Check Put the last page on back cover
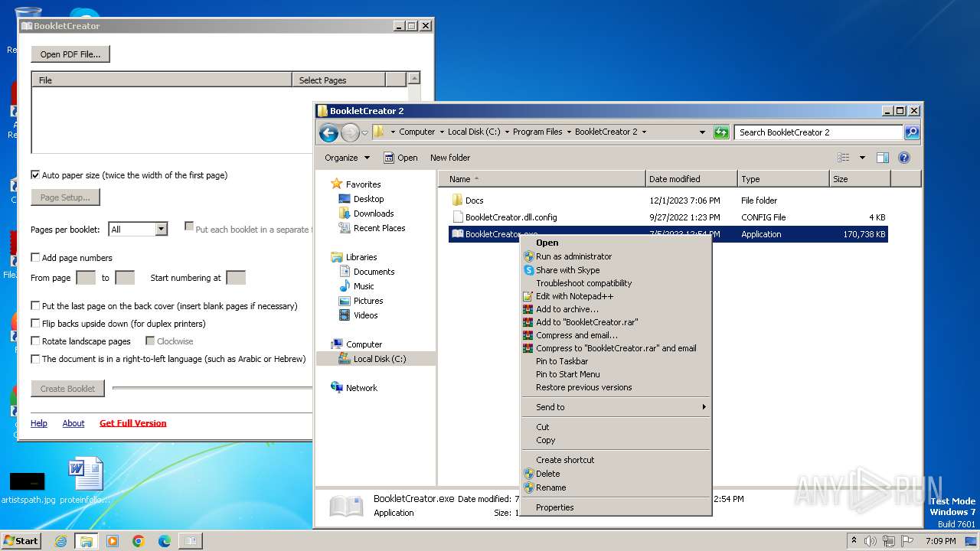The width and height of the screenshot is (980, 551). pos(35,306)
